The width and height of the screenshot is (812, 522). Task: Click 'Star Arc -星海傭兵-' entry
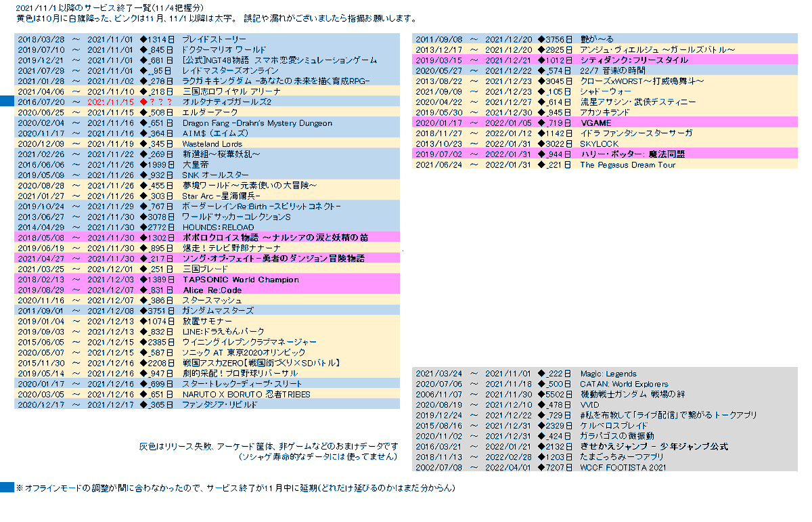point(222,196)
